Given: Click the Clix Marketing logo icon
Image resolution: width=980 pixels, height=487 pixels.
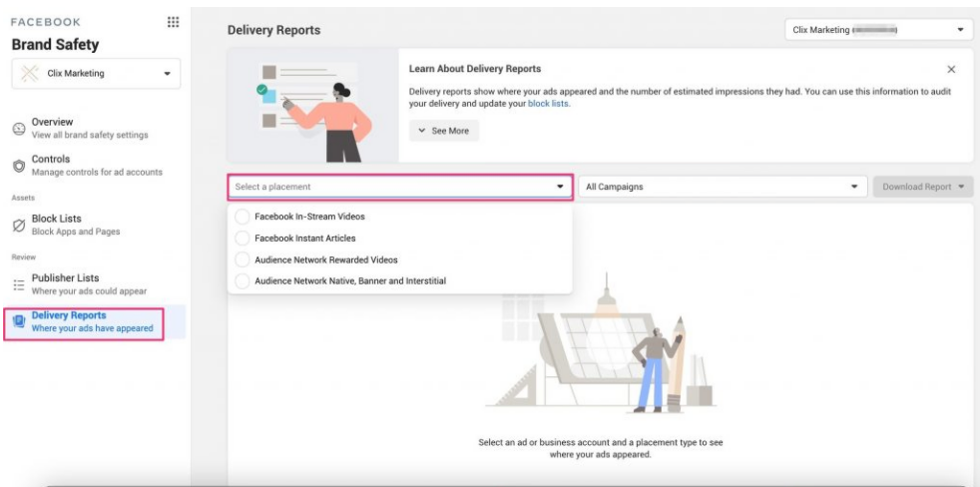Looking at the screenshot, I should 29,74.
